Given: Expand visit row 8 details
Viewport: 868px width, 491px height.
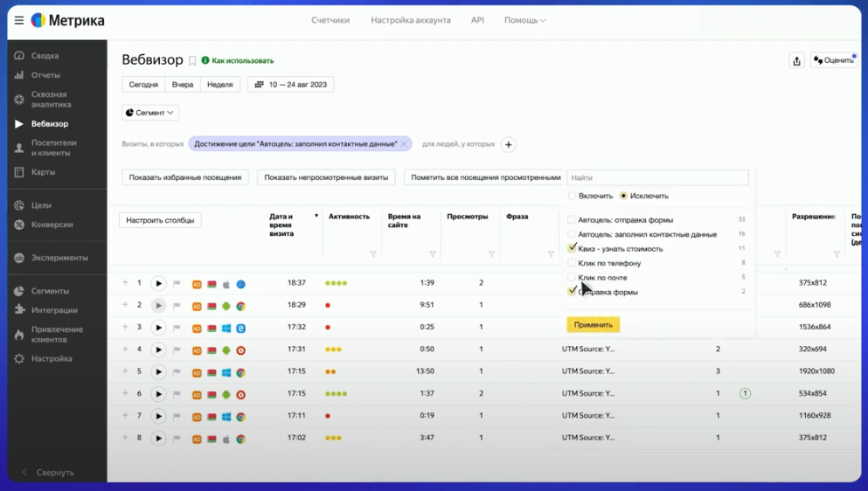Looking at the screenshot, I should (x=125, y=438).
